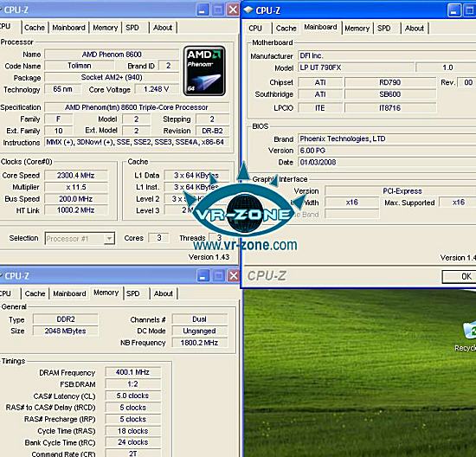Viewport: 476px width, 457px height.
Task: Click CAS# latency value '5.0 clocks'
Action: [x=132, y=396]
